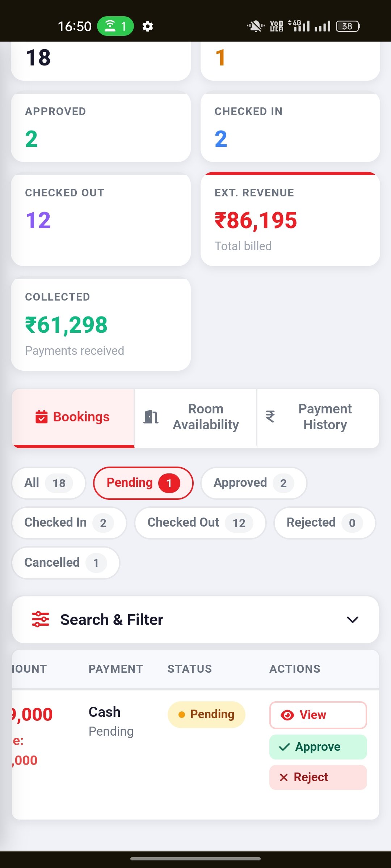The width and height of the screenshot is (391, 868).
Task: Tap the Search & Filter sliders icon
Action: (x=41, y=619)
